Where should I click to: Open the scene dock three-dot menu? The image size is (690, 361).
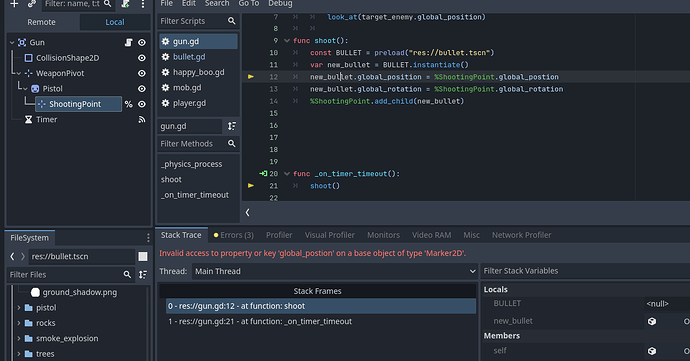point(143,4)
